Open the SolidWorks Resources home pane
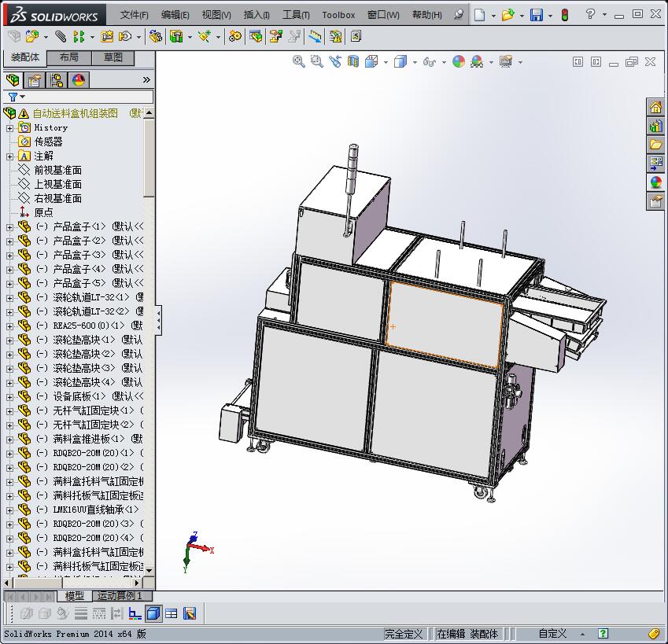 coord(655,107)
